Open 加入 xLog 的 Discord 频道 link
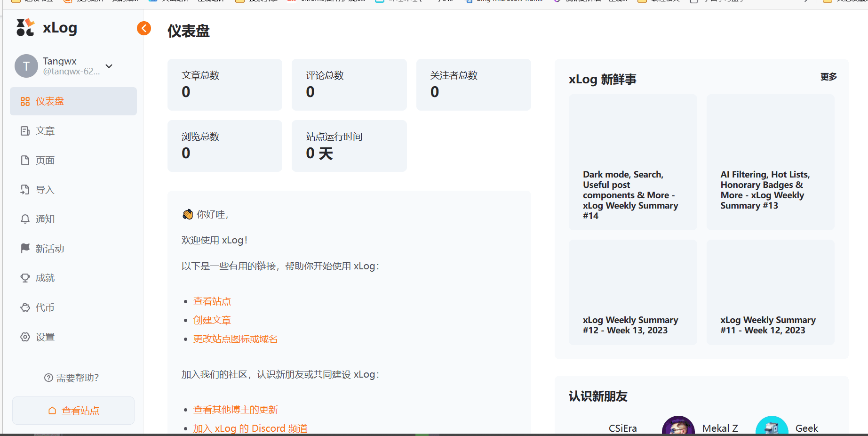This screenshot has width=868, height=436. [x=250, y=428]
